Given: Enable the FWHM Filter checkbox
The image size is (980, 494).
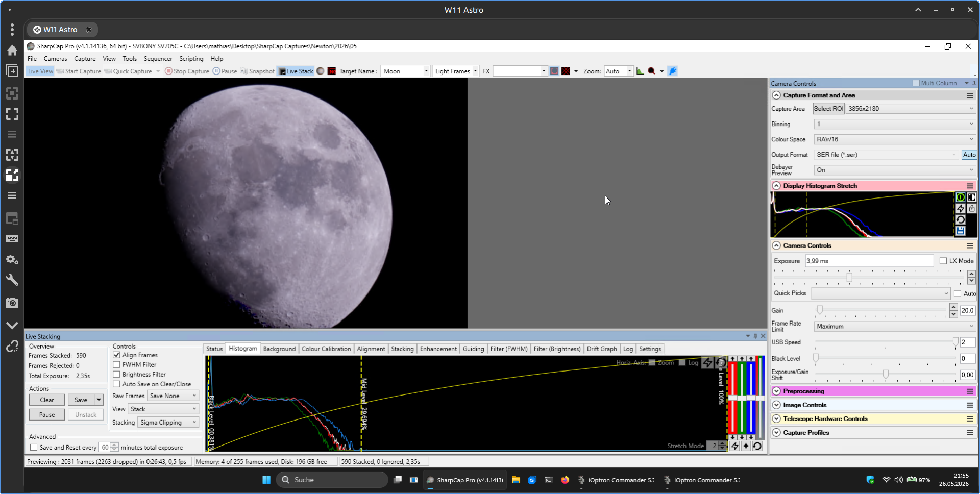Looking at the screenshot, I should [116, 365].
